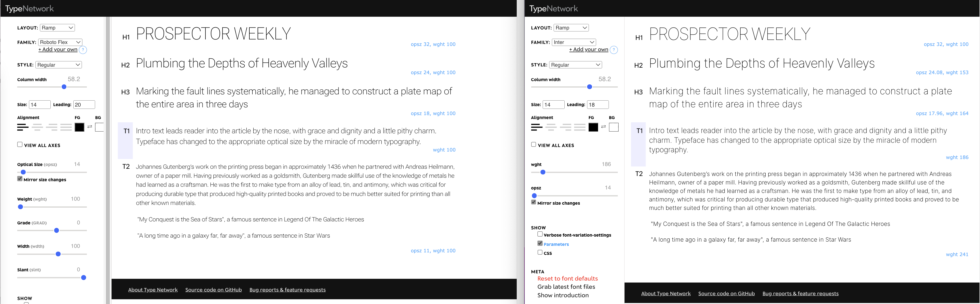Select right alignment option

point(52,128)
